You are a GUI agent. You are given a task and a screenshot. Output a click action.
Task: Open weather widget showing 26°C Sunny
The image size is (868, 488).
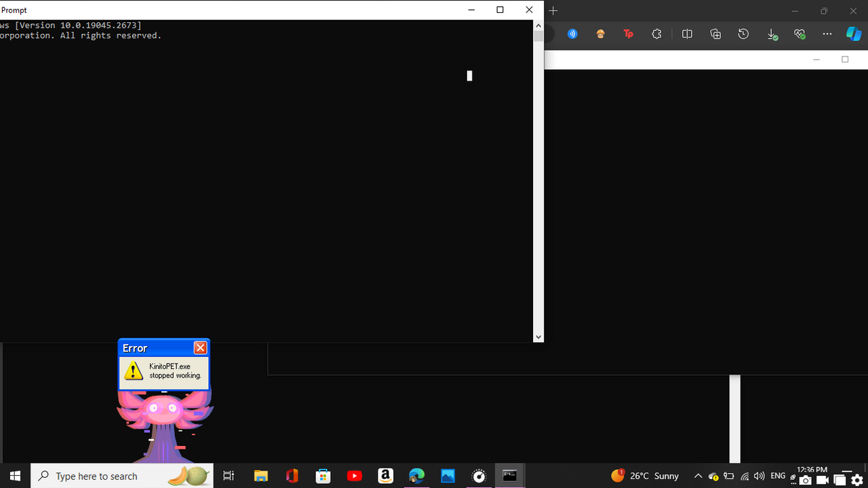(645, 476)
